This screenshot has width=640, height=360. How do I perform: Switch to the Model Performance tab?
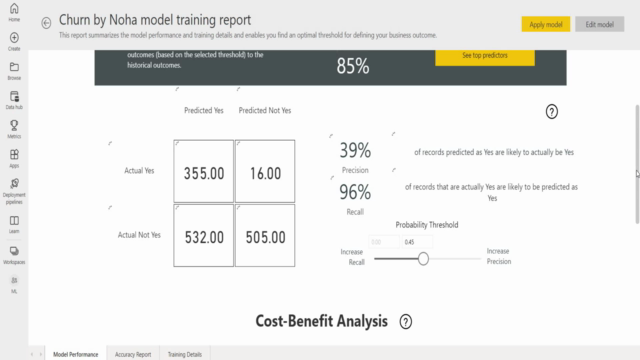click(76, 354)
